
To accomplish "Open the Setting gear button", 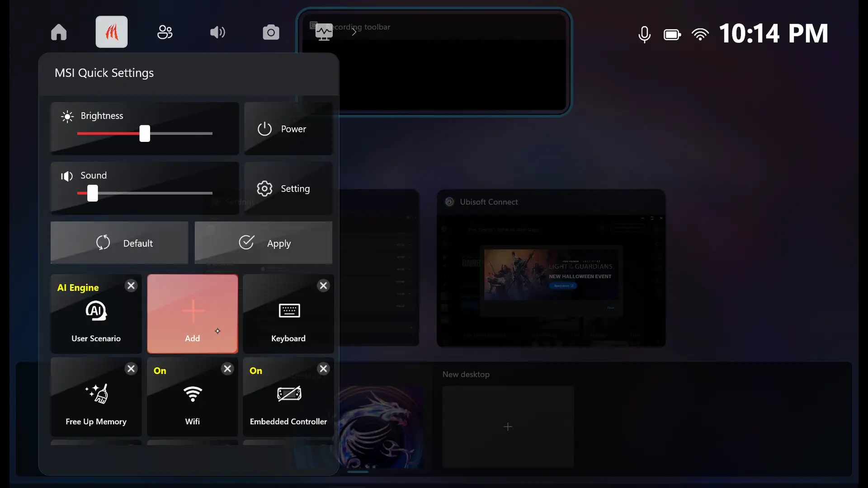I will coord(288,188).
